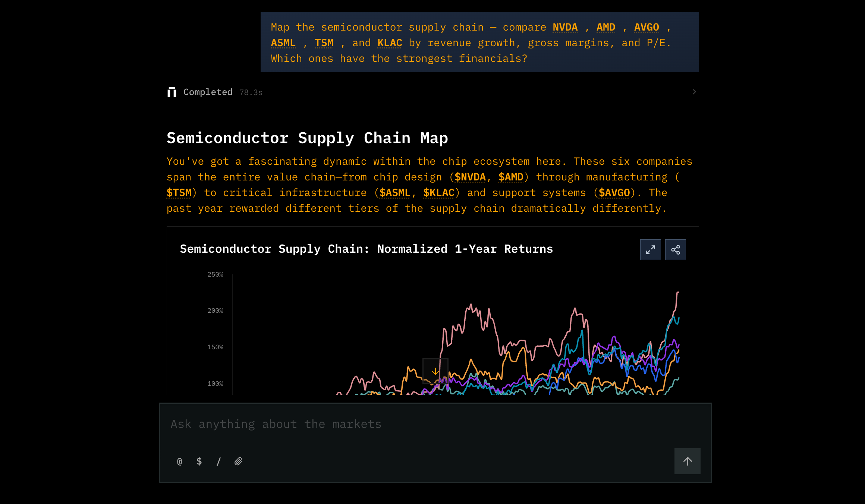Select the $ ticker symbol icon

[x=199, y=461]
